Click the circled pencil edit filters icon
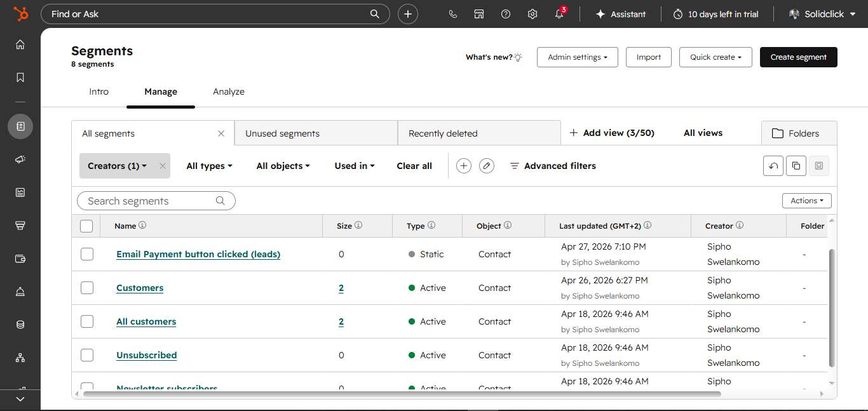 [x=487, y=166]
